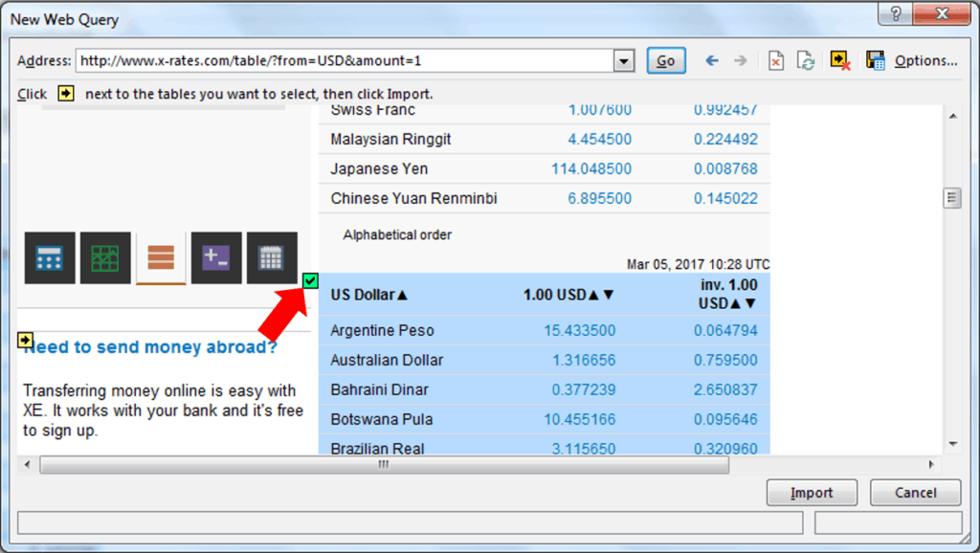Image resolution: width=980 pixels, height=553 pixels.
Task: Click the gray calendar icon tile
Action: point(272,257)
